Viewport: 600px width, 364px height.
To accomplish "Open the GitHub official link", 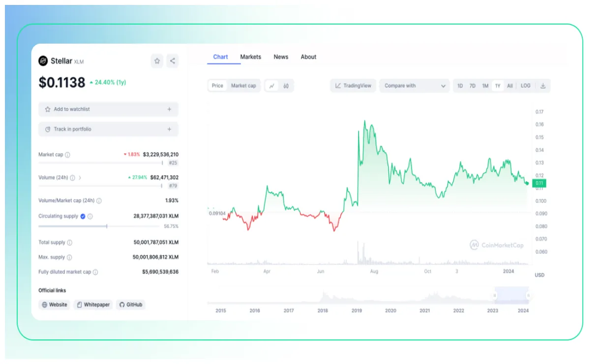I will tap(130, 304).
